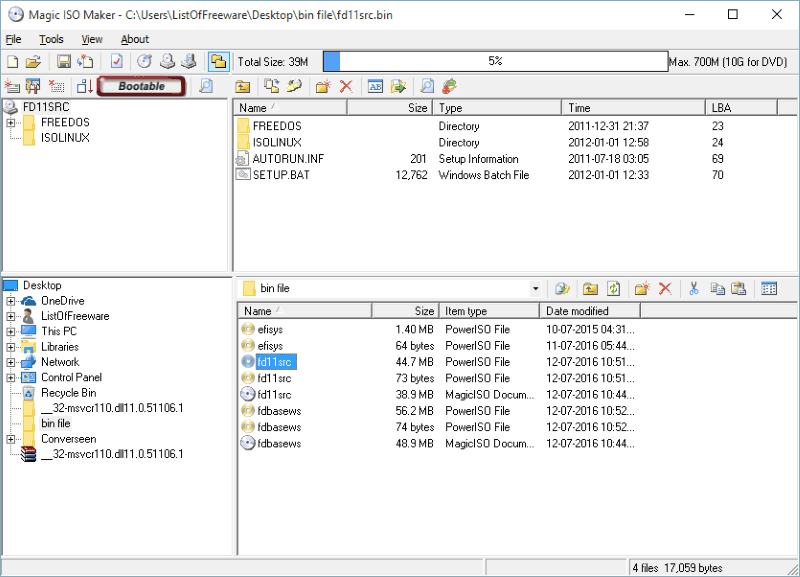Create a new image with the New icon
The image size is (800, 577).
pos(12,62)
